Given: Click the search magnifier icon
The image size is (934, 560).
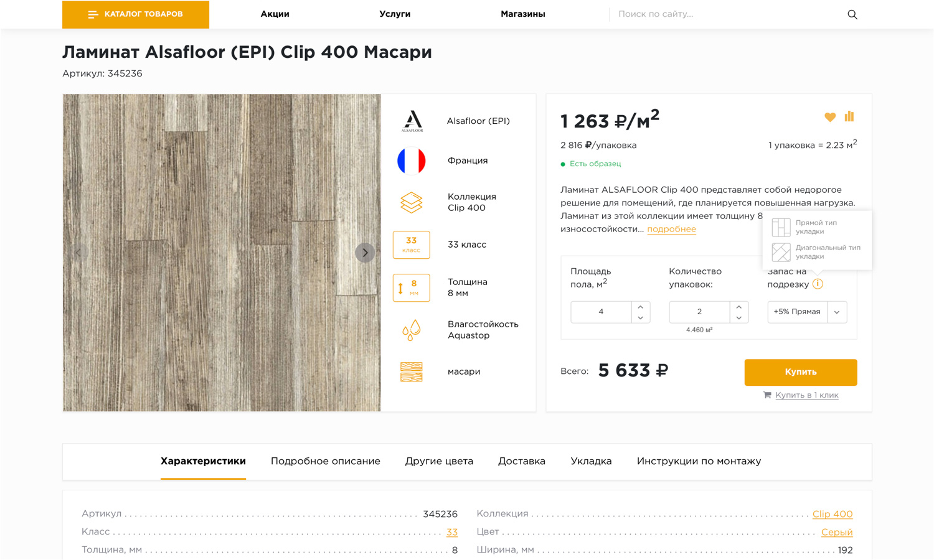Looking at the screenshot, I should click(x=852, y=14).
